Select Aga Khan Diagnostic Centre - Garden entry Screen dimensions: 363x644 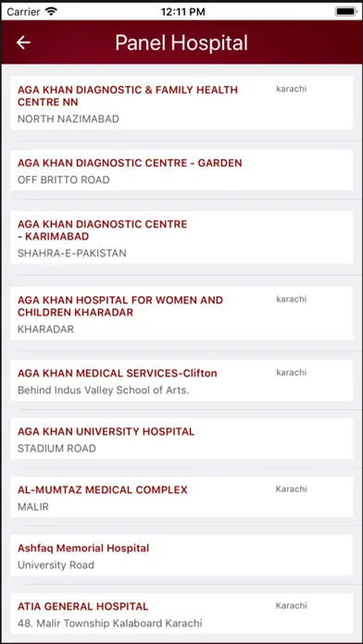pos(181,170)
